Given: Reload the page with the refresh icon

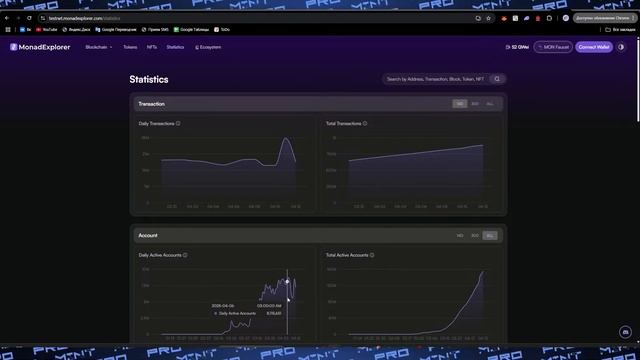Looking at the screenshot, I should point(29,18).
